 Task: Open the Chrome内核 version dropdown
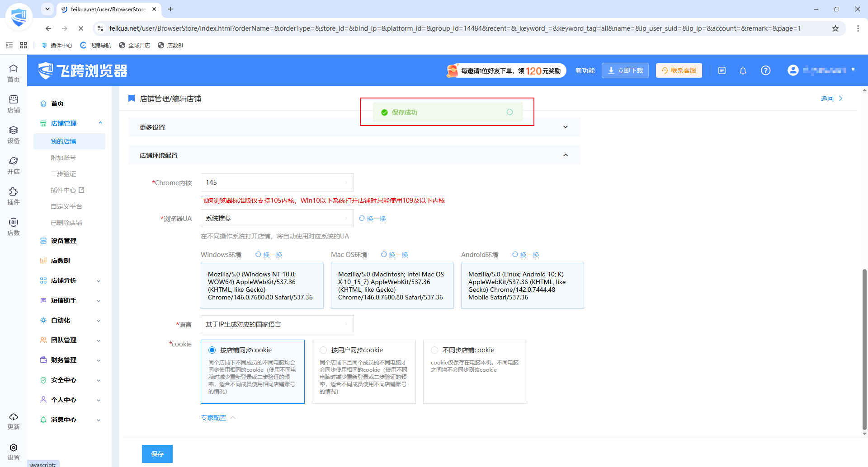click(277, 182)
